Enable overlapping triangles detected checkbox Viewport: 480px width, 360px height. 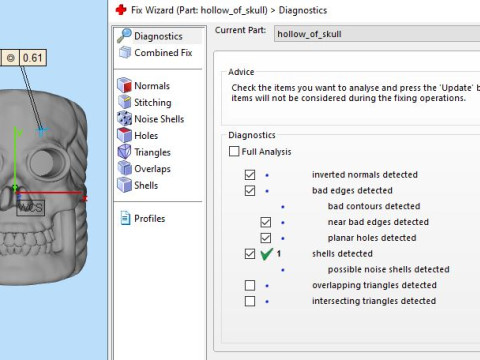pyautogui.click(x=250, y=285)
